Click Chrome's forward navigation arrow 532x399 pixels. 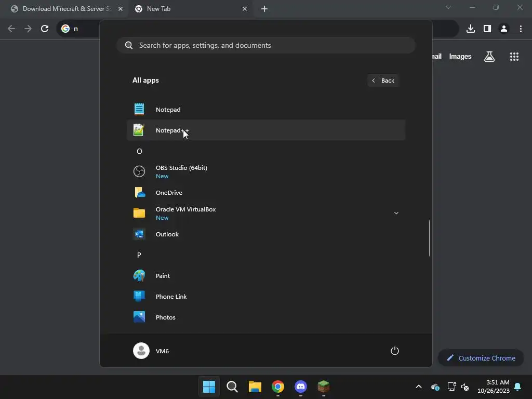(x=28, y=29)
